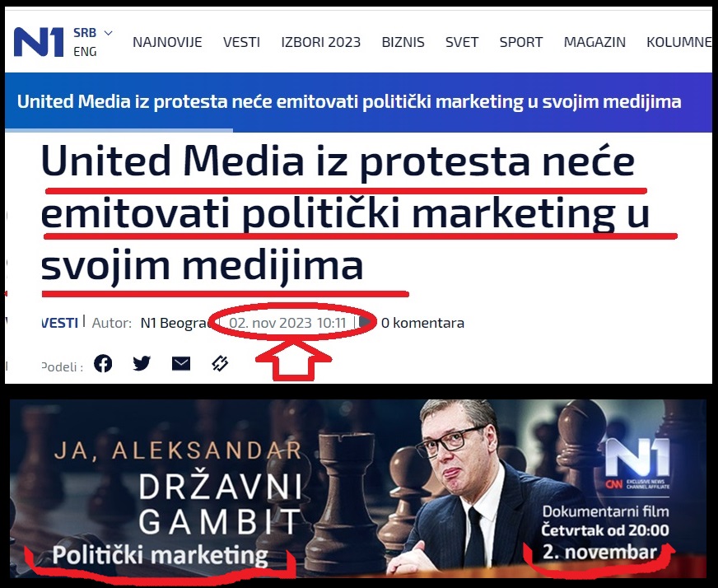Go to IZBORI 2023 section

[320, 42]
